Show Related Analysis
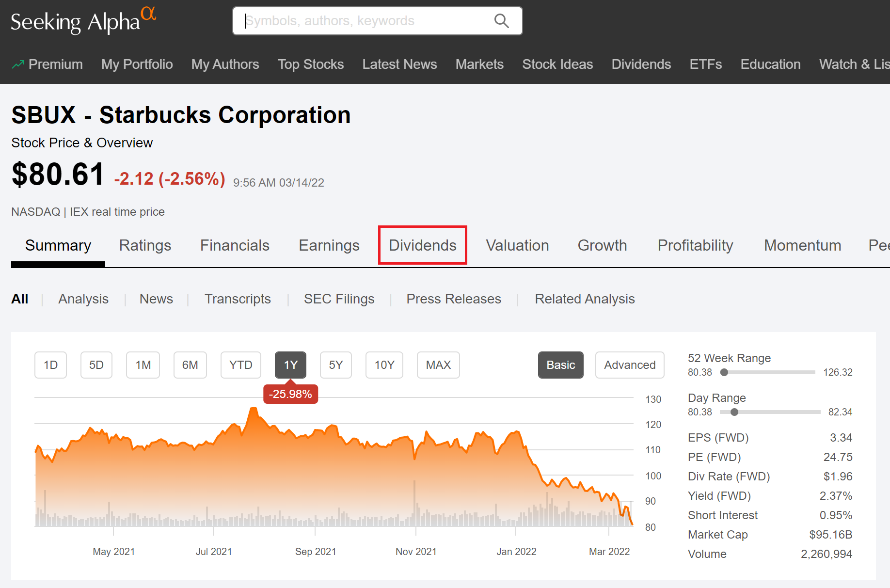This screenshot has height=588, width=890. (585, 299)
